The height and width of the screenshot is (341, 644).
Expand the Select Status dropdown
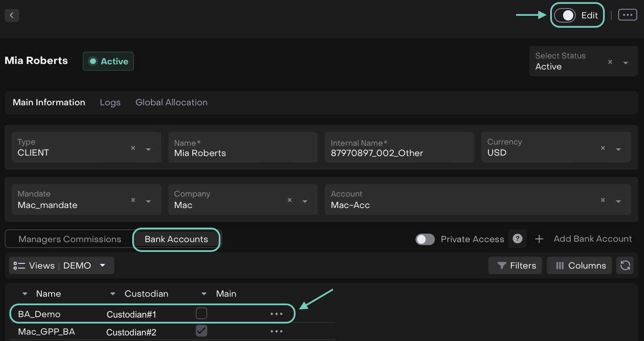pos(626,63)
